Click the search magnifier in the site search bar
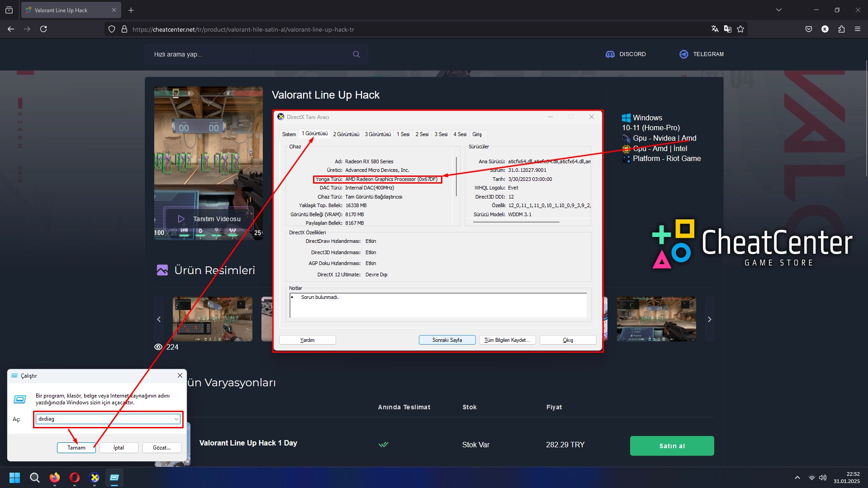 pos(356,54)
